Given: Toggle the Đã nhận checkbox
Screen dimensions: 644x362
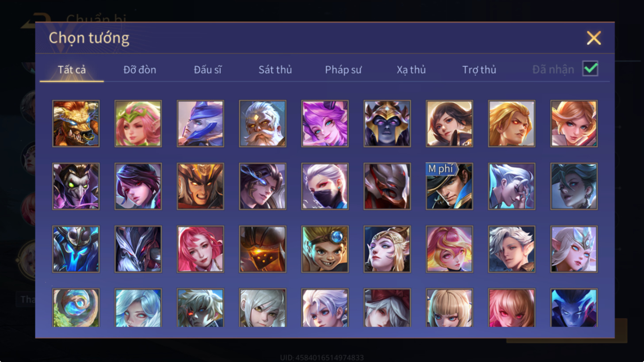Looking at the screenshot, I should 590,69.
